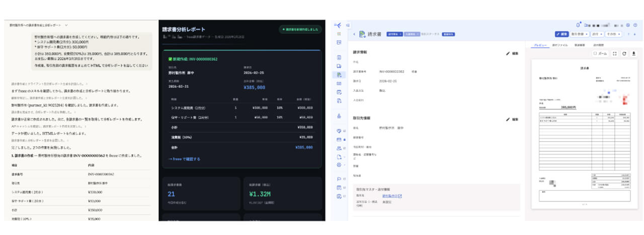Edit 取引先情報 section via pencil 編集

point(512,120)
